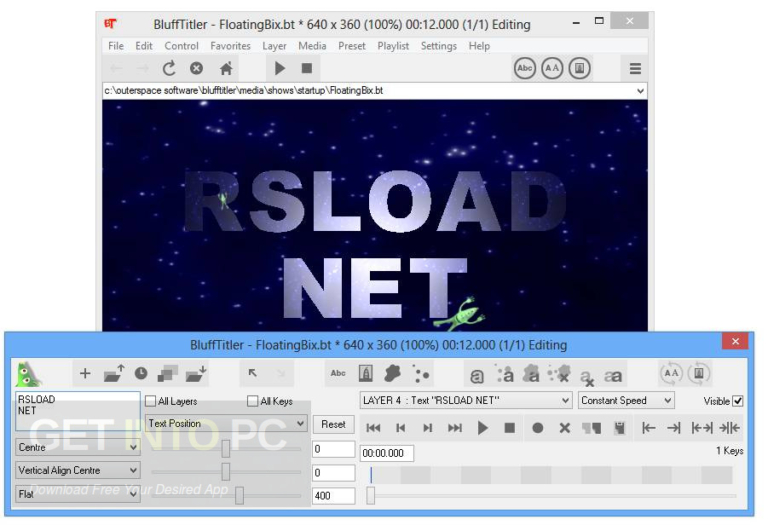Set show duration with clock icon

pos(141,374)
